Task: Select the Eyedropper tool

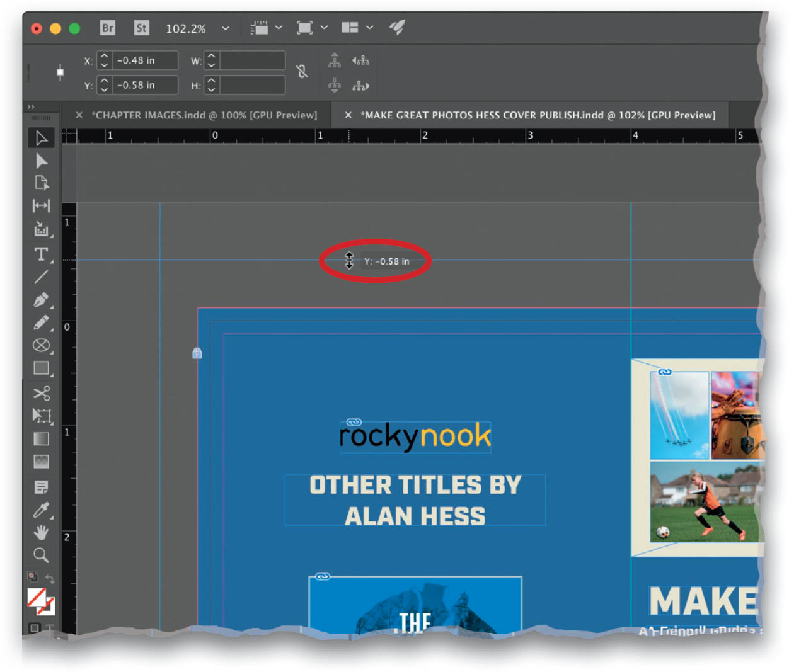Action: tap(41, 510)
